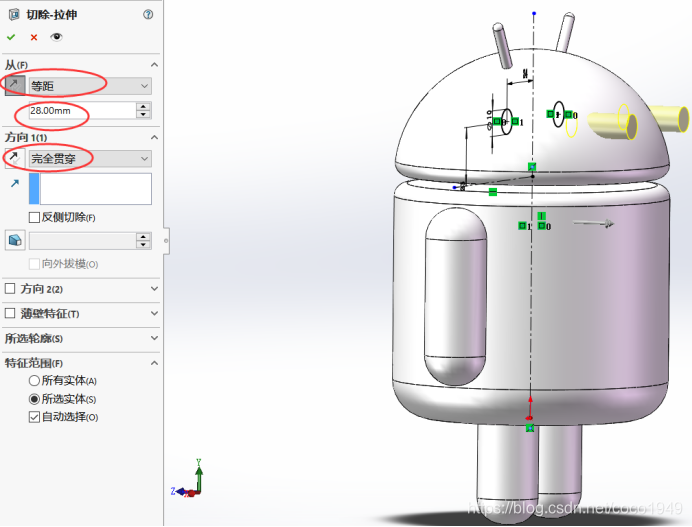
Task: Click the panel collapse handle on splitter
Action: [166, 241]
